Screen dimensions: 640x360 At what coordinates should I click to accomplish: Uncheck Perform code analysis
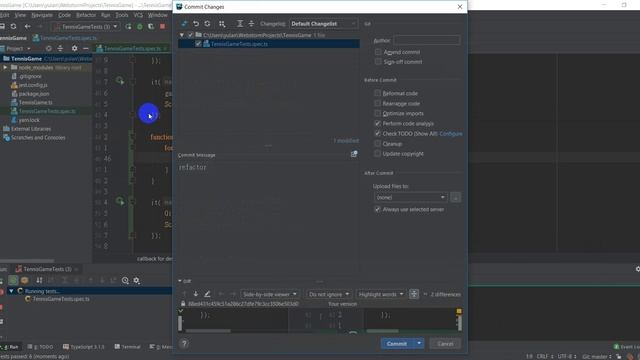point(378,123)
